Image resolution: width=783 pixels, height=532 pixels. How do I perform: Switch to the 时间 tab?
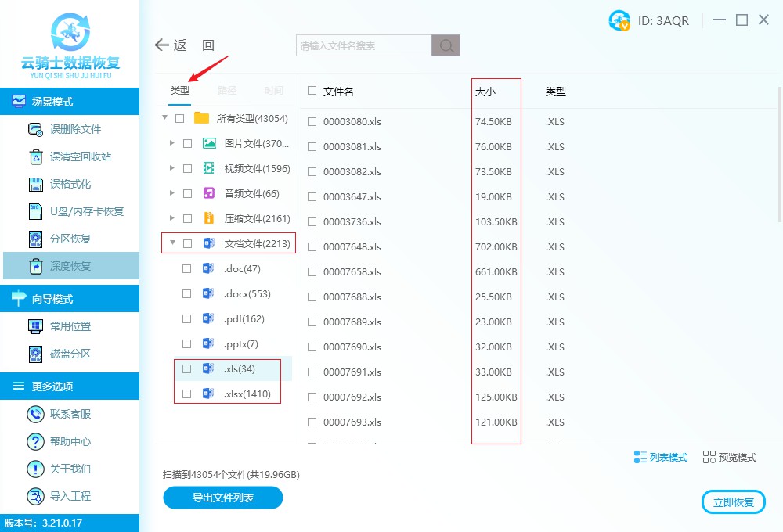(274, 90)
